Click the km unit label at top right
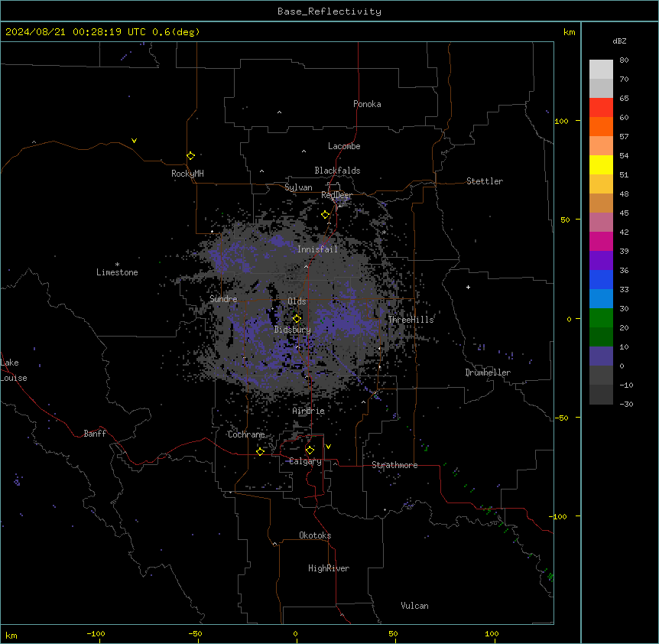The image size is (659, 644). [569, 32]
